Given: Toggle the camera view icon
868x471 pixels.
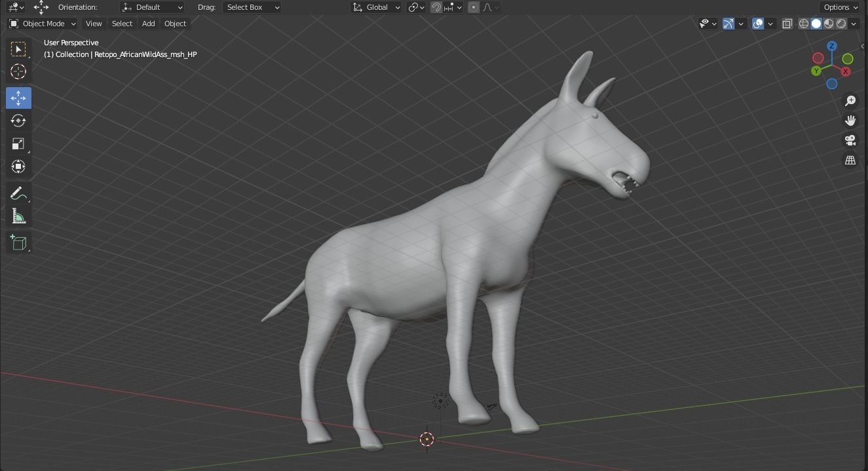Looking at the screenshot, I should (x=850, y=140).
